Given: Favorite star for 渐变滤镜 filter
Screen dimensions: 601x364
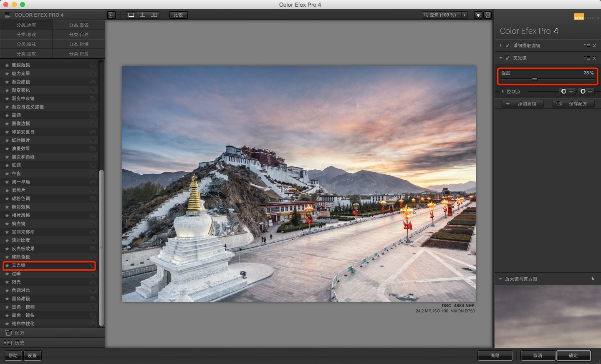Looking at the screenshot, I should click(x=7, y=82).
